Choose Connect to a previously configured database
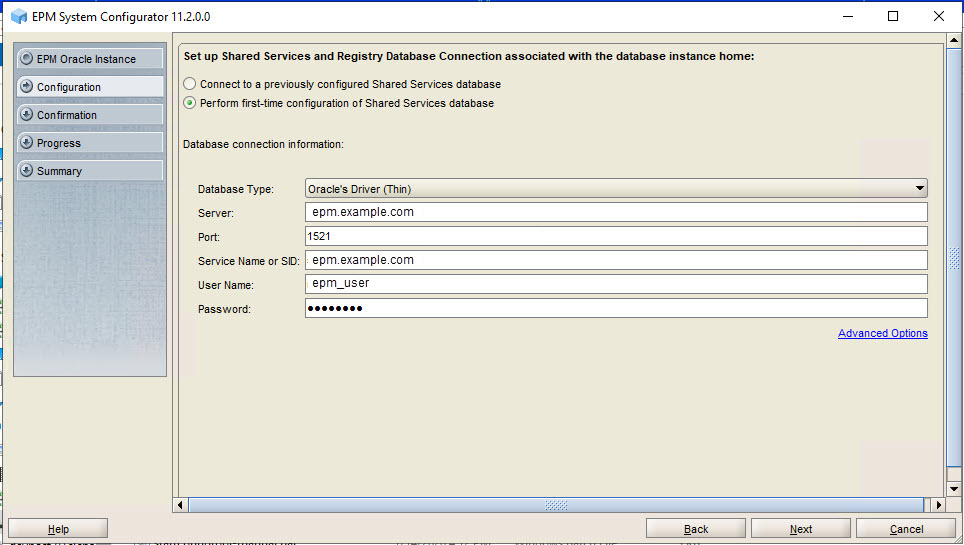Screen dimensions: 964x545 [x=190, y=84]
